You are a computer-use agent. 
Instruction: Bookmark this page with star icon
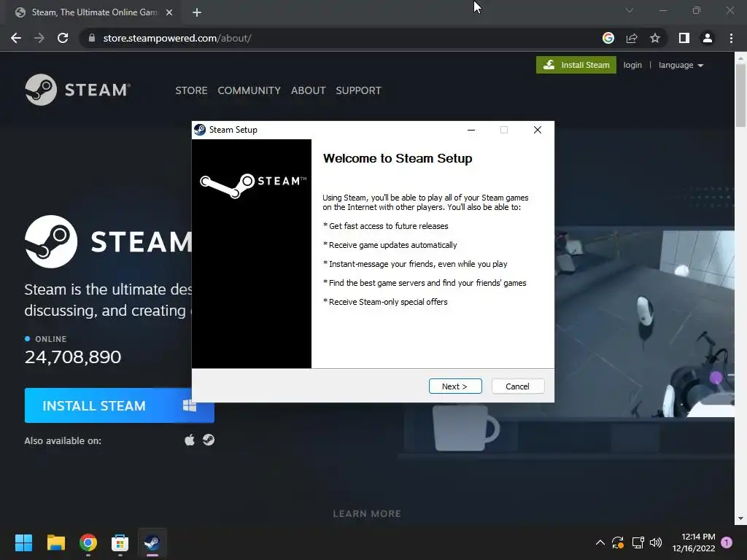coord(655,38)
